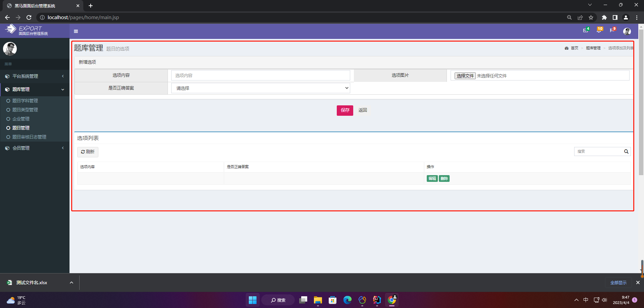The width and height of the screenshot is (644, 308).
Task: Open File Explorer from taskbar
Action: coord(318,300)
